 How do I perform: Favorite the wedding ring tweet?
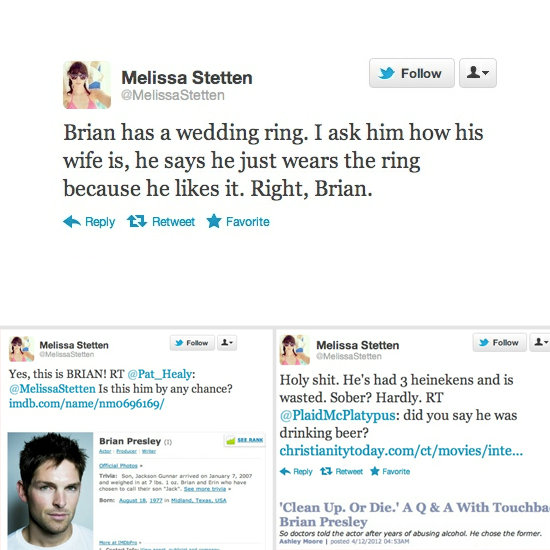coord(238,221)
